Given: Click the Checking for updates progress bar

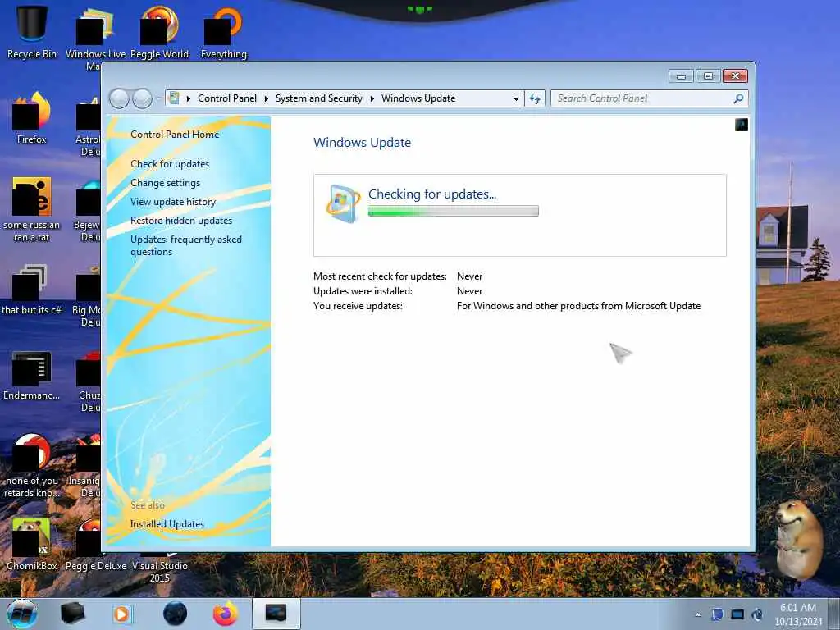Looking at the screenshot, I should (453, 211).
